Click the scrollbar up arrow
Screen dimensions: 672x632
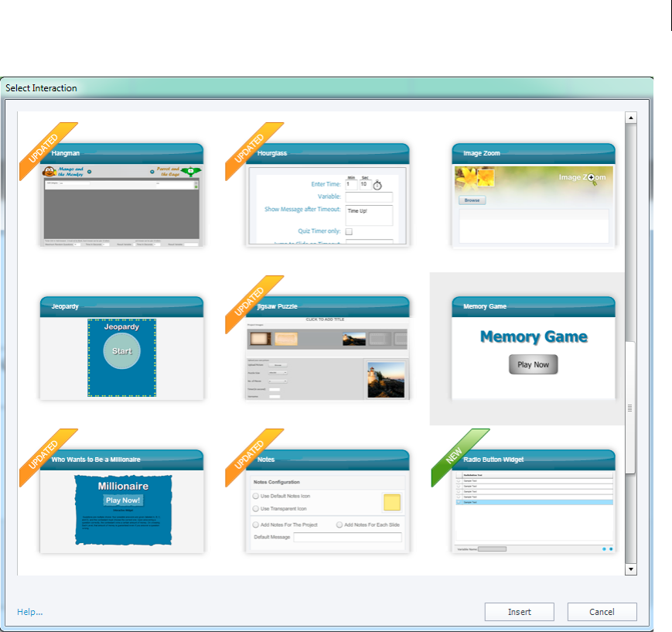click(630, 118)
